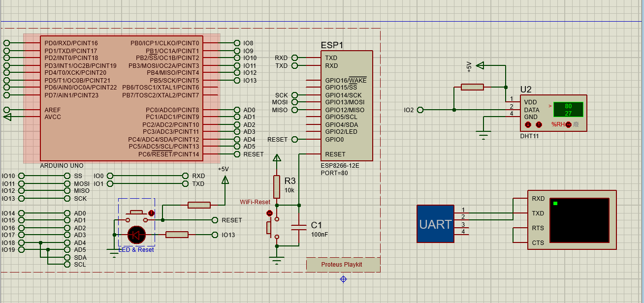This screenshot has height=303, width=644.
Task: Click the 'GPIO16/WAKE' pin label
Action: [x=346, y=80]
